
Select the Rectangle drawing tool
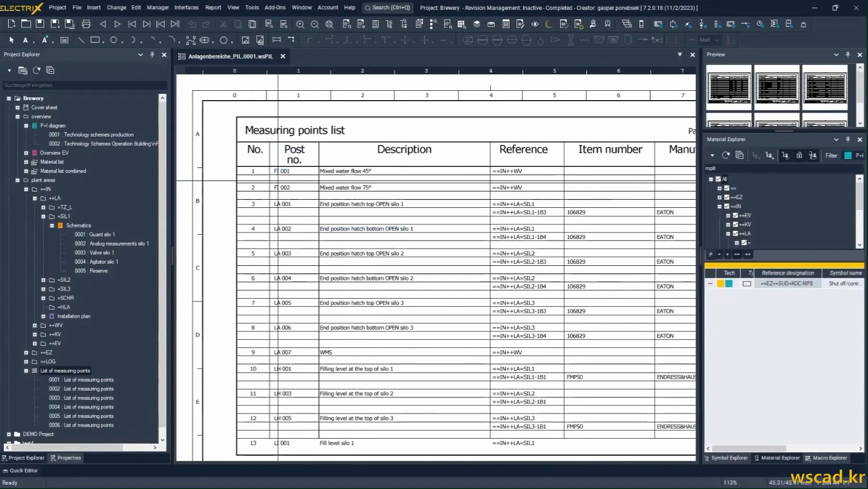[x=95, y=40]
